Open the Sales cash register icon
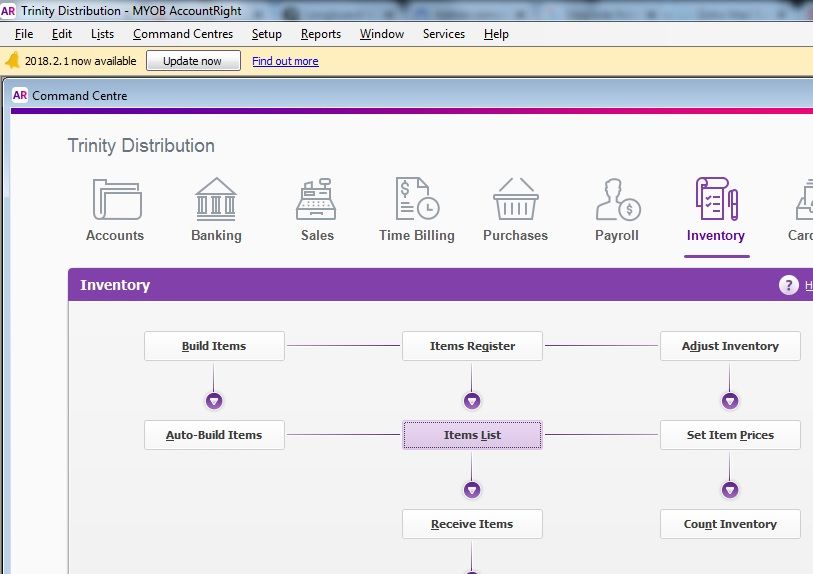 tap(316, 200)
